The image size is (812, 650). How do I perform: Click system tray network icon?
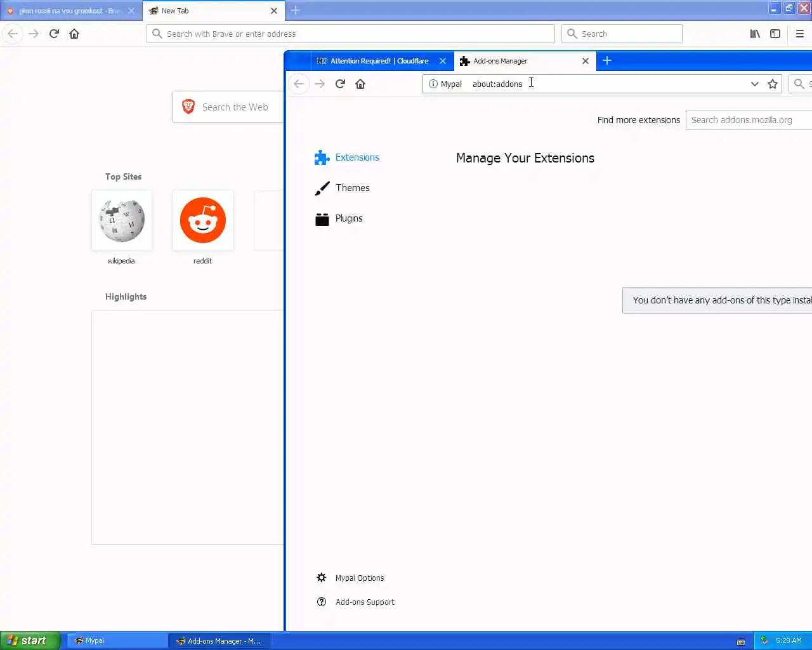764,640
